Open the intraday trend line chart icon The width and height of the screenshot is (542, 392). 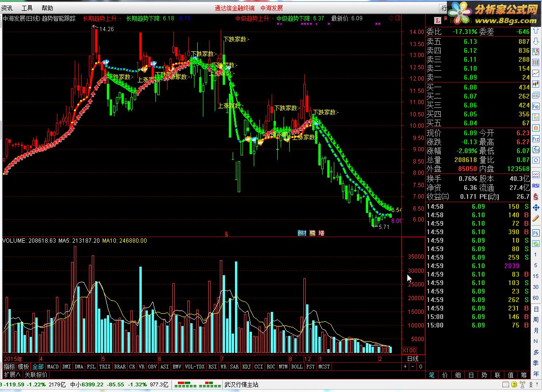pyautogui.click(x=536, y=73)
